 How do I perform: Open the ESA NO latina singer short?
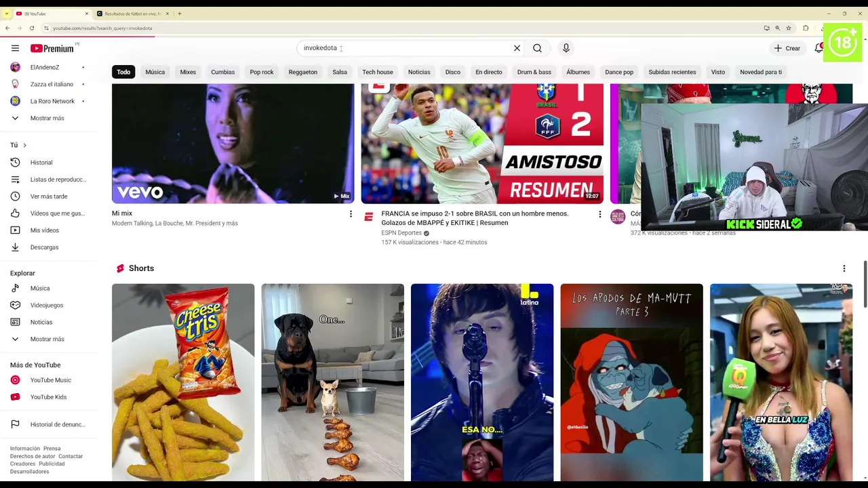coord(482,382)
